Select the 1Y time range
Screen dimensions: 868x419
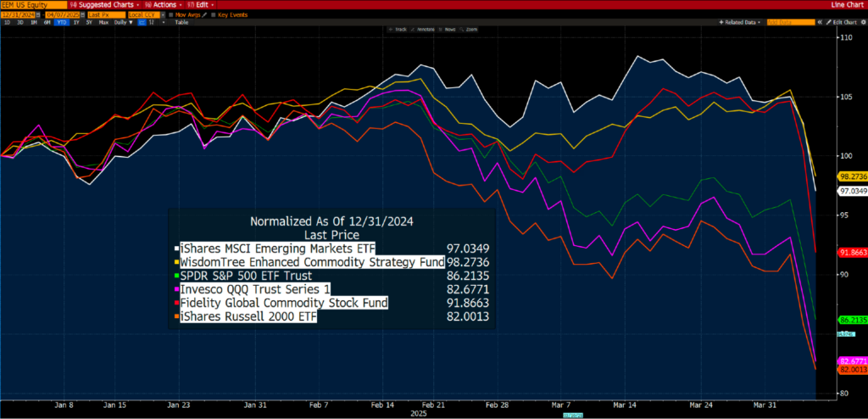[76, 23]
